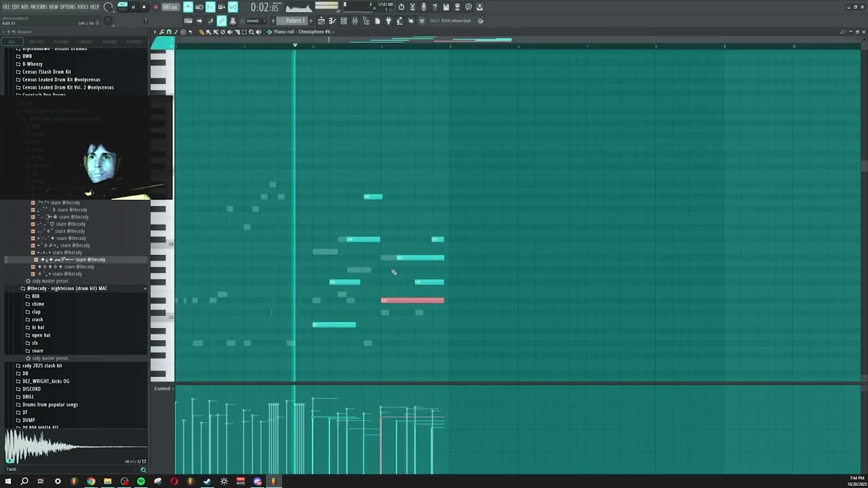This screenshot has height=488, width=868.
Task: Switch to the PLUGINS browser tab
Action: [61, 41]
